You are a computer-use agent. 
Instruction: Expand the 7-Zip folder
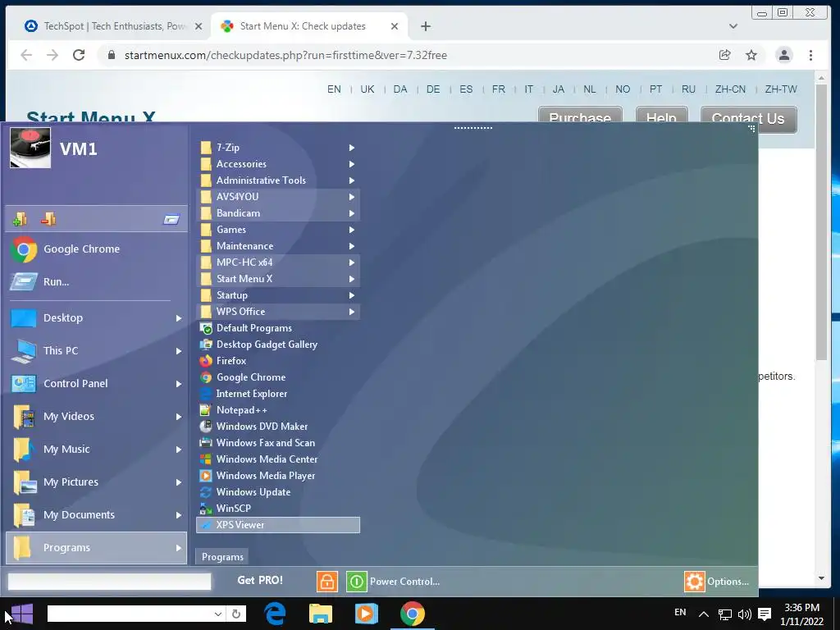[278, 148]
